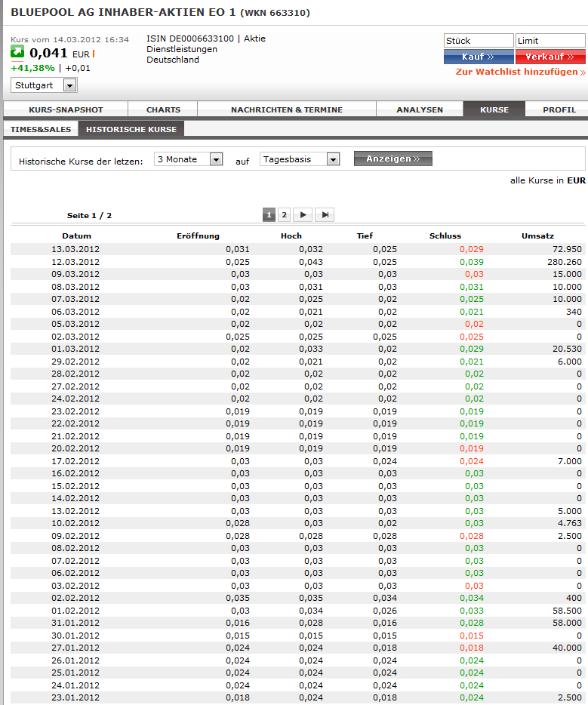Select date 12.03.2012 row

point(297,262)
